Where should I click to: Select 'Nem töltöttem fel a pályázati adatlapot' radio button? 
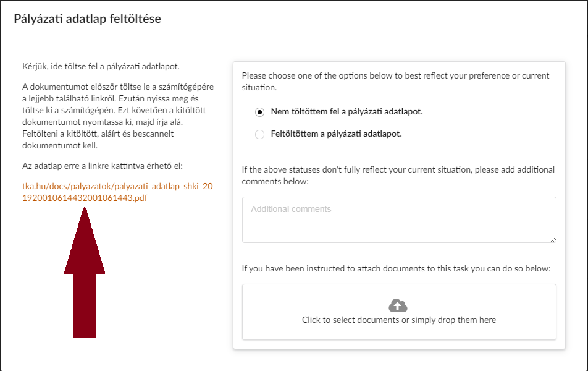[x=259, y=113]
